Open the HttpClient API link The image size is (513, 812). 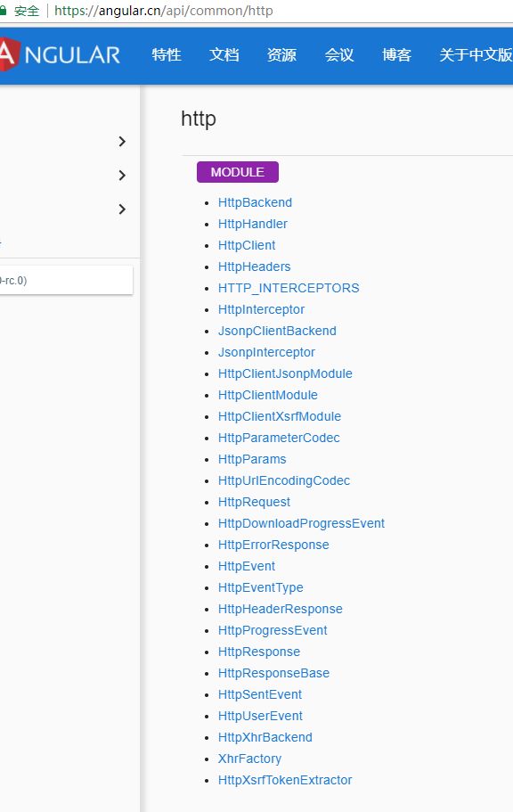(247, 245)
